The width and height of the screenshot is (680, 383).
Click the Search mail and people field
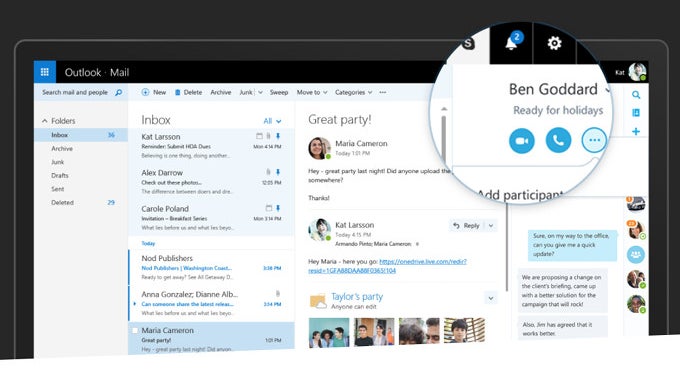click(x=81, y=92)
